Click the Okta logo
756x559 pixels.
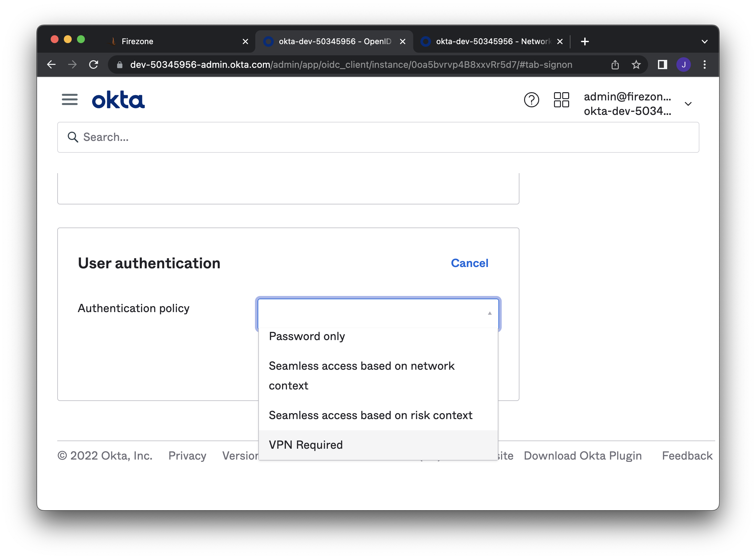point(118,100)
